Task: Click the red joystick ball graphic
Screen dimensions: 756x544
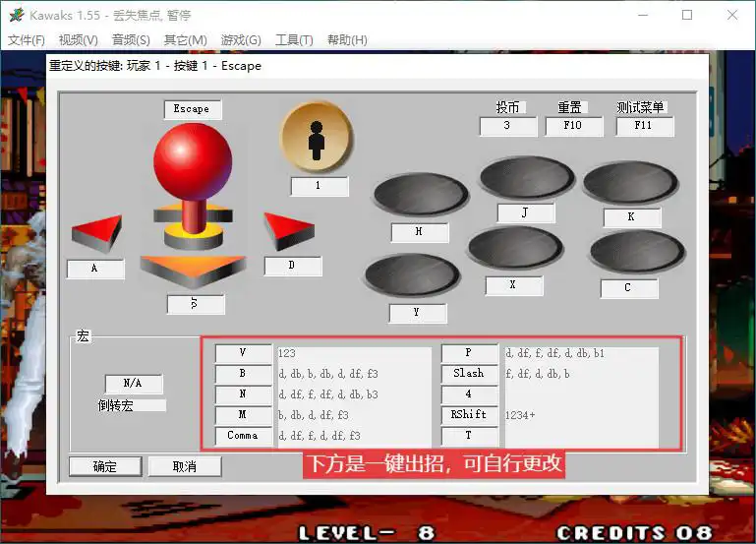Action: pyautogui.click(x=193, y=161)
